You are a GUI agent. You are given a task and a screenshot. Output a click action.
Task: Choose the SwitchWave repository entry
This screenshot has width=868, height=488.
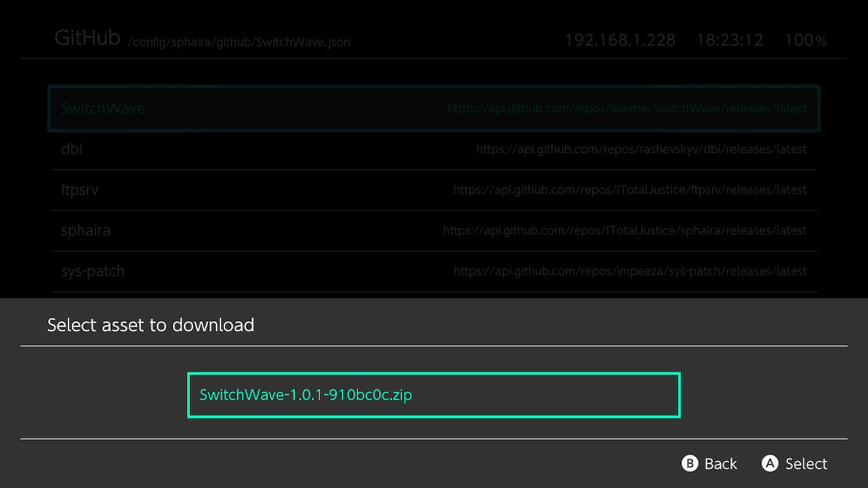click(x=434, y=108)
